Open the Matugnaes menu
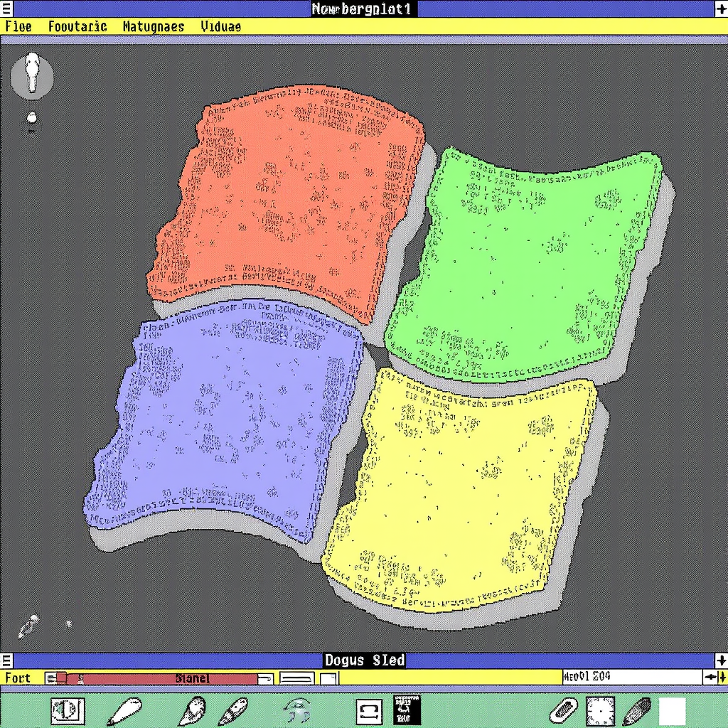The width and height of the screenshot is (728, 728). (154, 26)
